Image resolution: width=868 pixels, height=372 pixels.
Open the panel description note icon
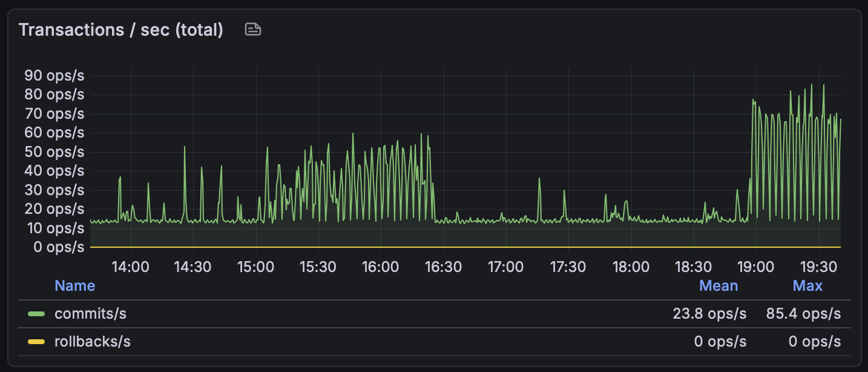coord(252,28)
